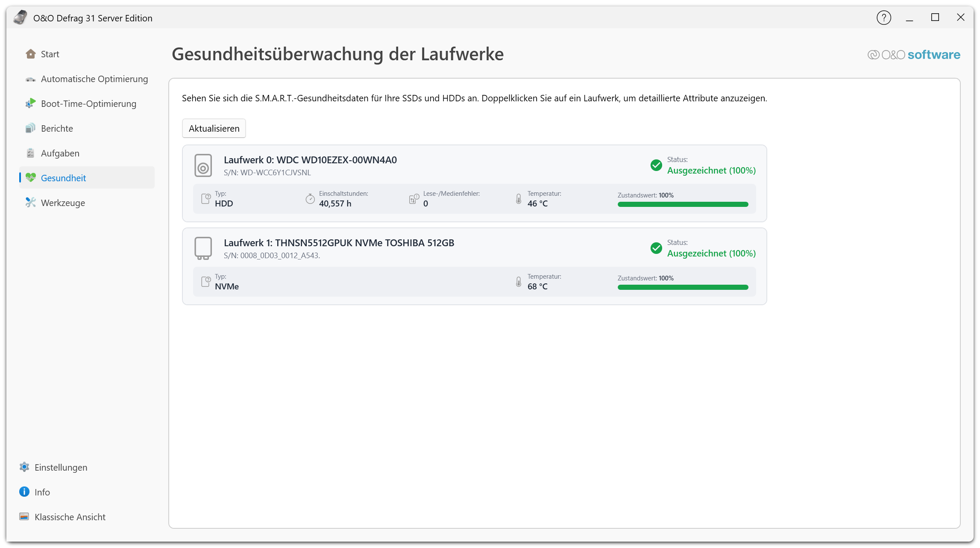Click green status checkmark of Laufwerk 0
This screenshot has width=980, height=548.
(656, 165)
